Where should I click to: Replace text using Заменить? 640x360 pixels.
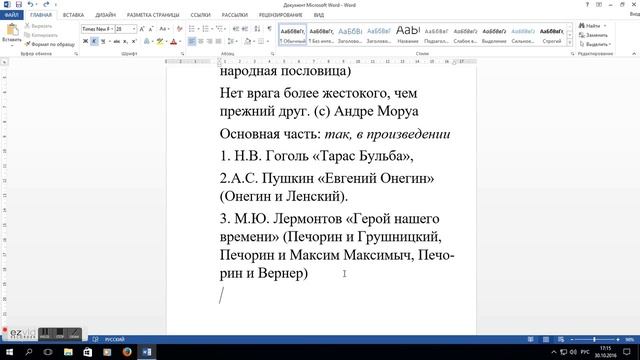pyautogui.click(x=593, y=35)
